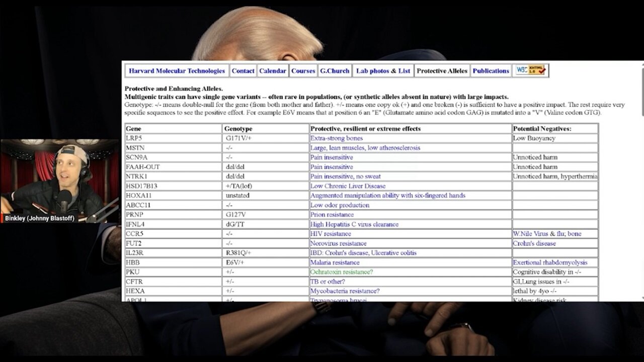Click the G127V genotype cell
The width and height of the screenshot is (644, 362).
(x=266, y=215)
